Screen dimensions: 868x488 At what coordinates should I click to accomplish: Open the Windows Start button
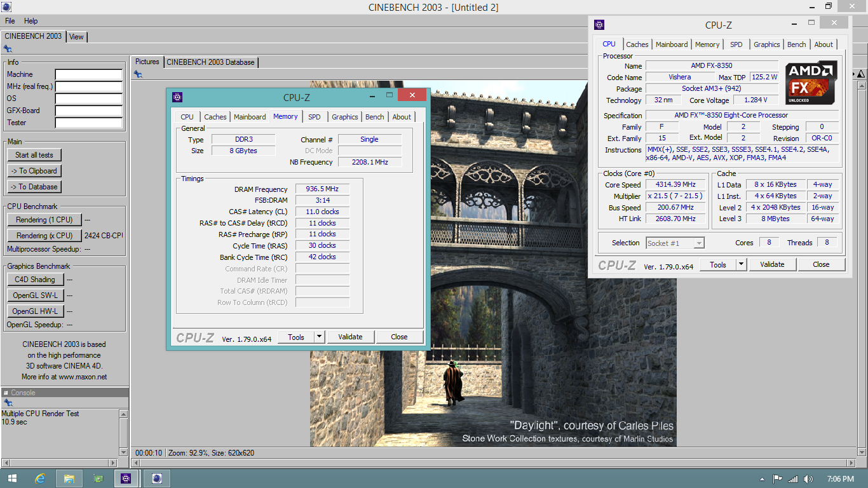[x=12, y=478]
